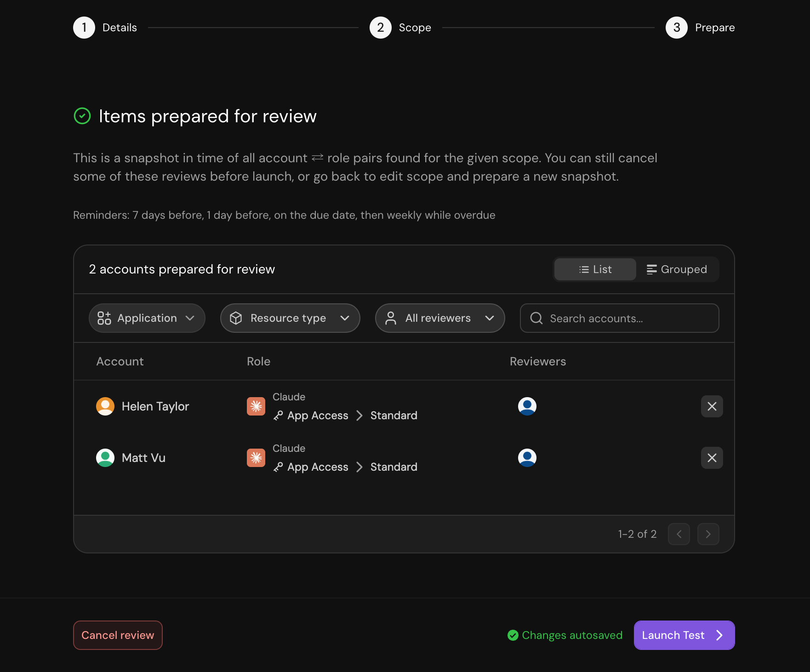Select the Matt Vu account name
810x672 pixels.
tap(143, 458)
